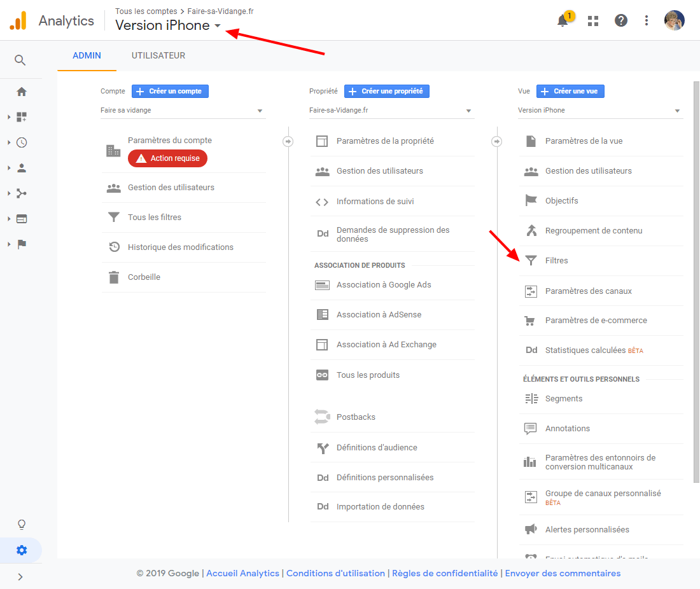The height and width of the screenshot is (589, 700).
Task: Expand the Acquisition section arrow
Action: (x=9, y=193)
